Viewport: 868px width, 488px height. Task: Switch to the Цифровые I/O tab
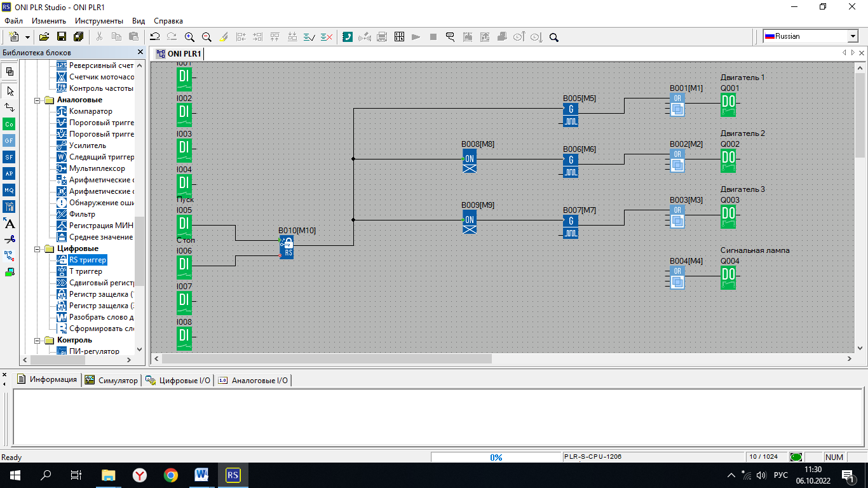tap(179, 380)
